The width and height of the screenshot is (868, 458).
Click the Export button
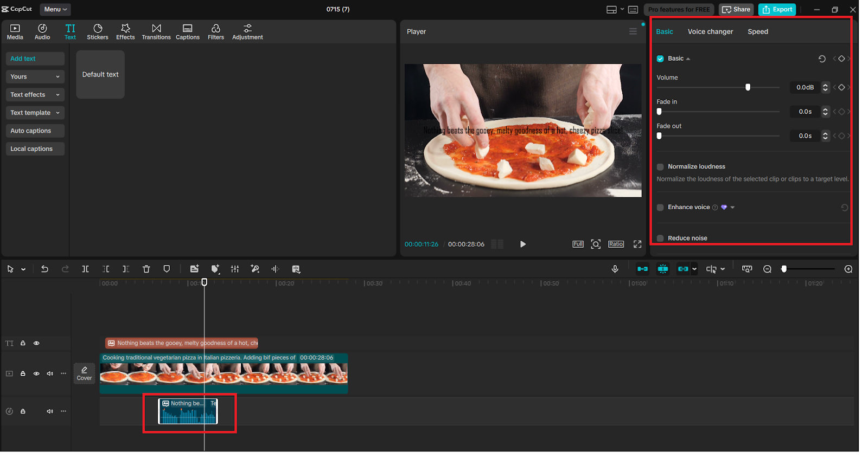[x=777, y=9]
